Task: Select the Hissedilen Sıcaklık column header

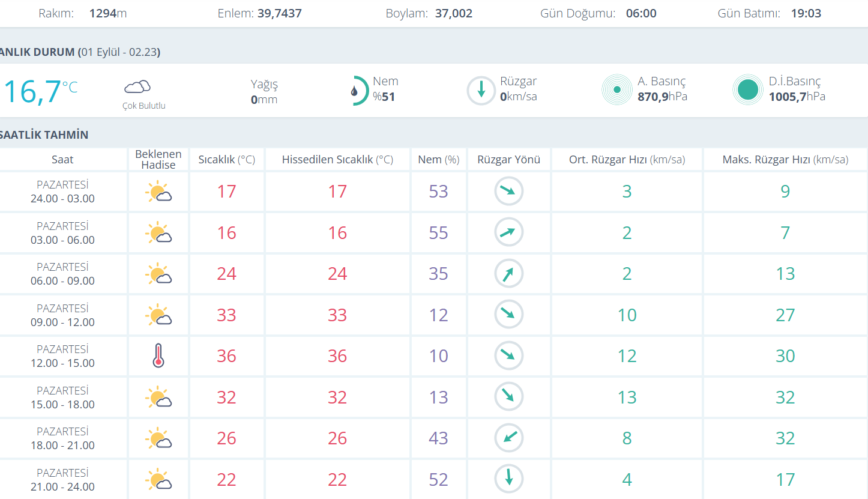Action: (x=337, y=160)
